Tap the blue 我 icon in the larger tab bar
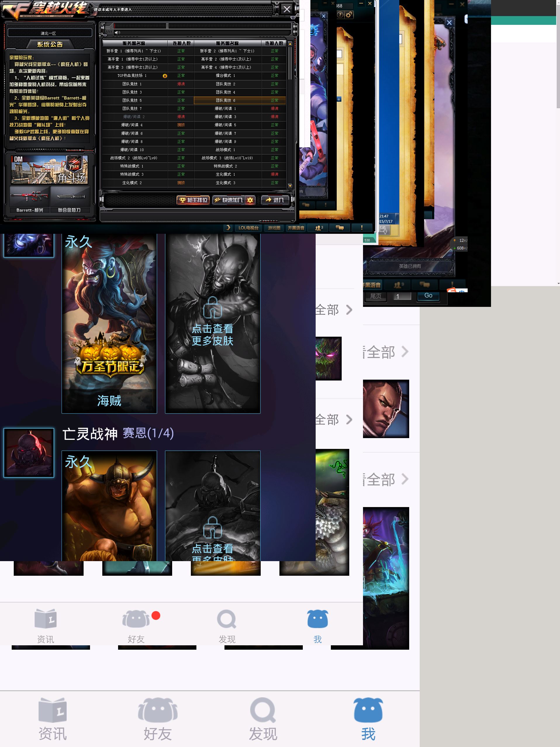 (x=368, y=710)
